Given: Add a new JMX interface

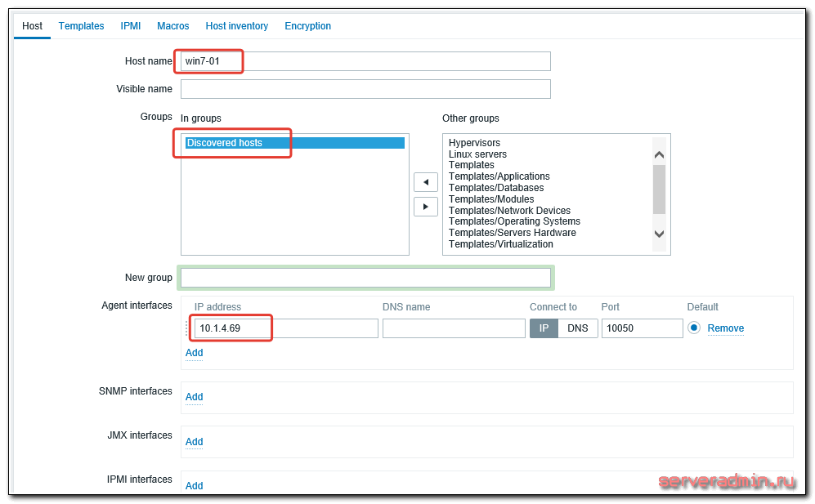Looking at the screenshot, I should coord(194,442).
